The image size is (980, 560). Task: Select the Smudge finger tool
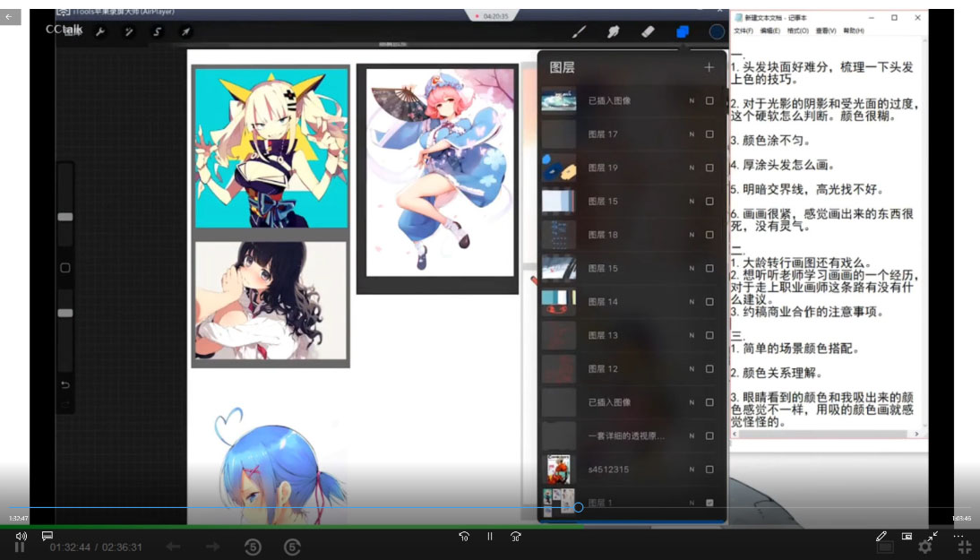613,31
